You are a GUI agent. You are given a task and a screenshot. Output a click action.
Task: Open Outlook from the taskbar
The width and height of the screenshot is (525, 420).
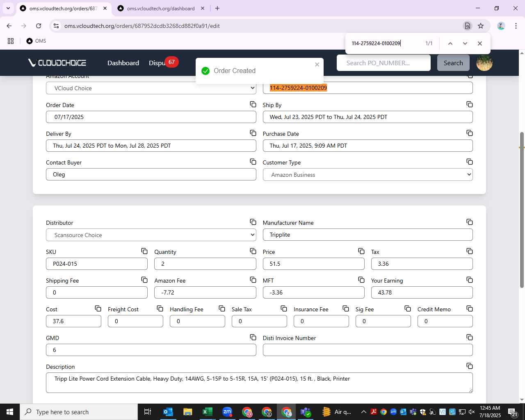click(168, 412)
